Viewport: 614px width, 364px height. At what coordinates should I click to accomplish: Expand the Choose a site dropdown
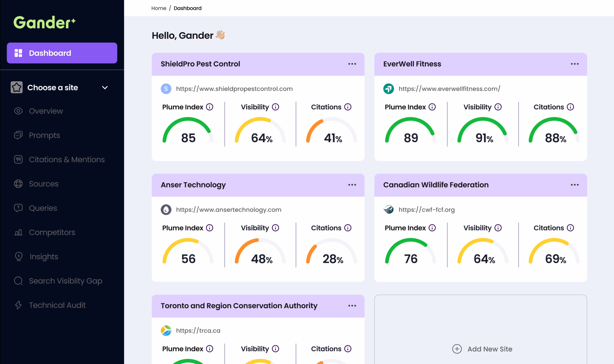[x=105, y=88]
